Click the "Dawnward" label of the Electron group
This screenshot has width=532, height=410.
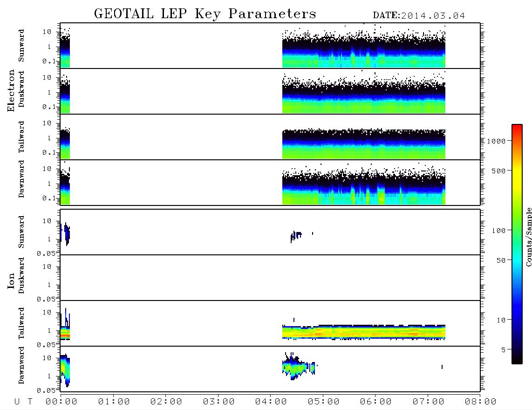tap(21, 179)
